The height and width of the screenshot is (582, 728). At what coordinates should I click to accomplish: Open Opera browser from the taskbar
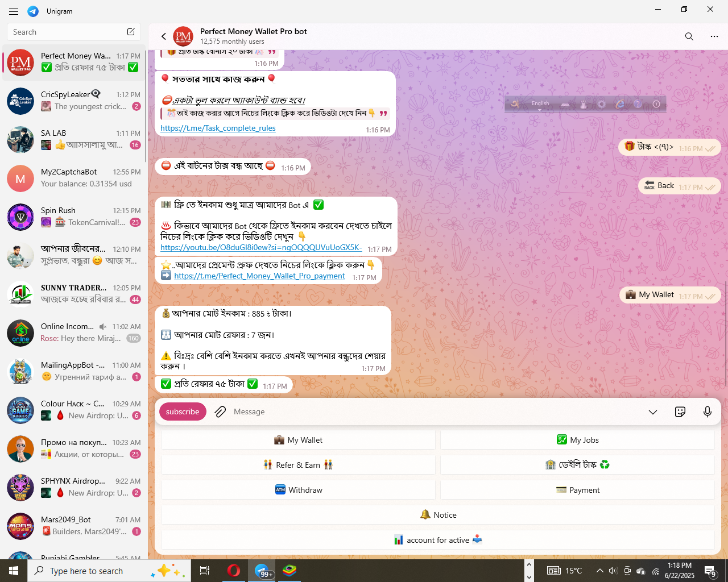233,571
